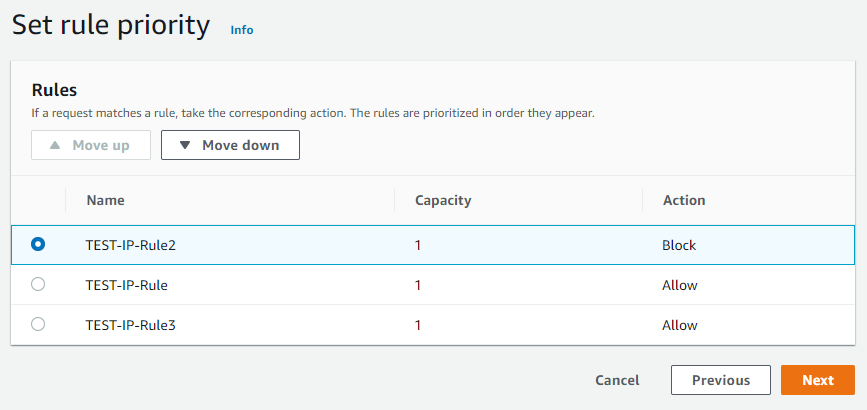The height and width of the screenshot is (410, 867).
Task: Proceed with the orange Next button
Action: [x=817, y=380]
